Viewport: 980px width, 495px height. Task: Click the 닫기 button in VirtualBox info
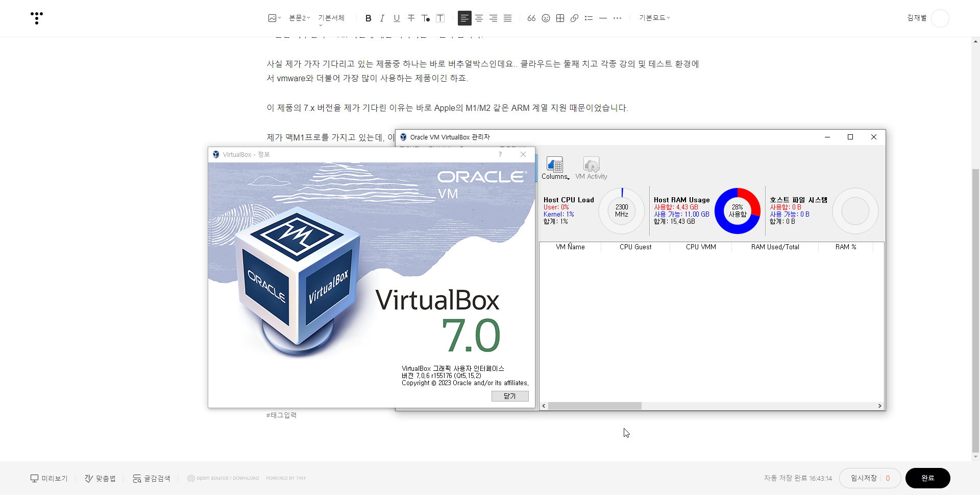coord(510,396)
